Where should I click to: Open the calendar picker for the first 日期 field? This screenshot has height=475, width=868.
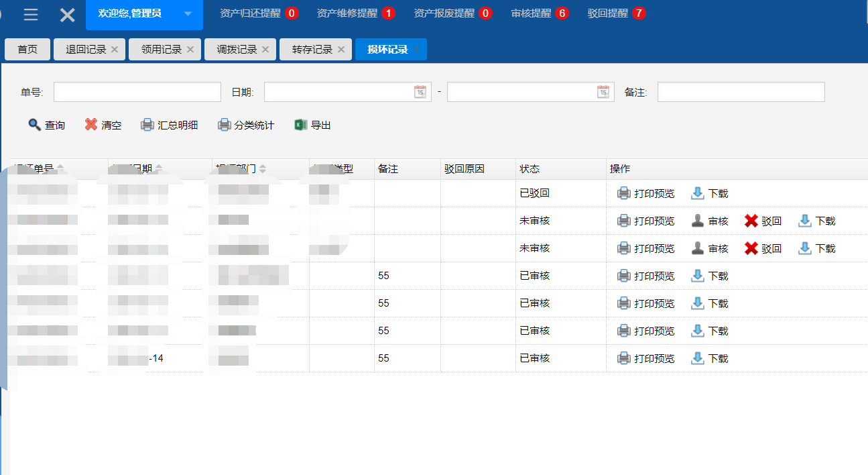[419, 91]
